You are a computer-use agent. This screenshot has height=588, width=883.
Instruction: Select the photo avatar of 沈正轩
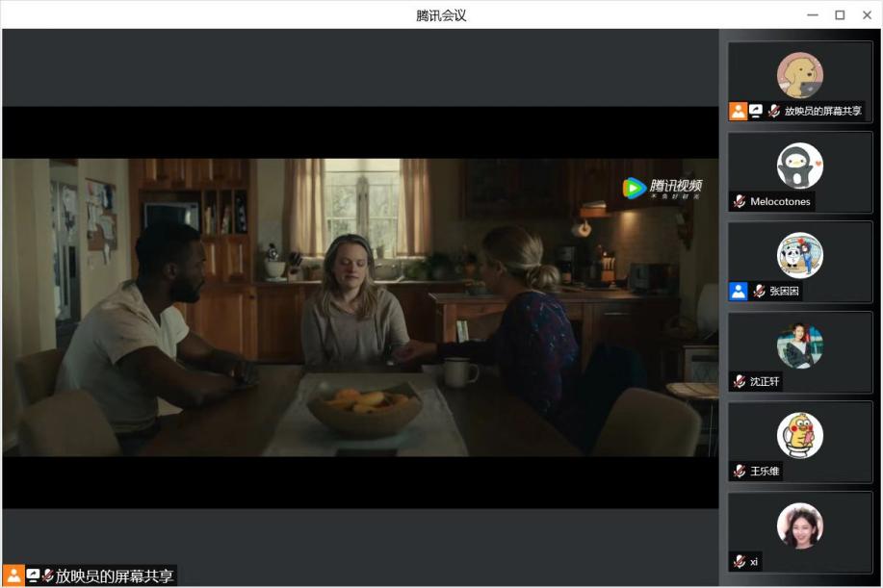(799, 345)
